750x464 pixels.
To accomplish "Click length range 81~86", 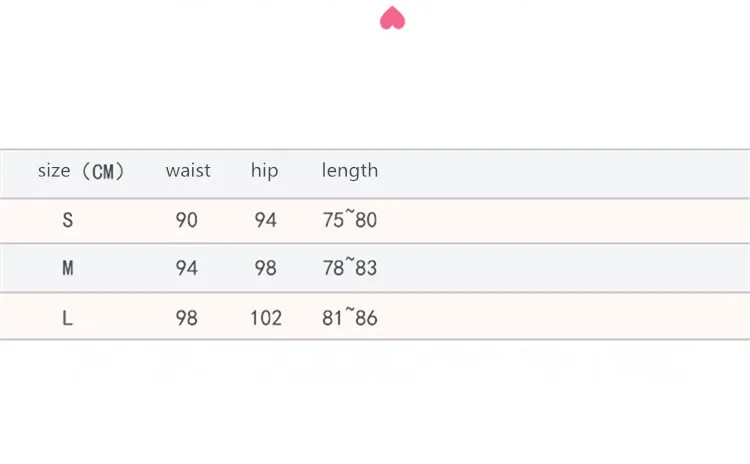I will click(350, 317).
